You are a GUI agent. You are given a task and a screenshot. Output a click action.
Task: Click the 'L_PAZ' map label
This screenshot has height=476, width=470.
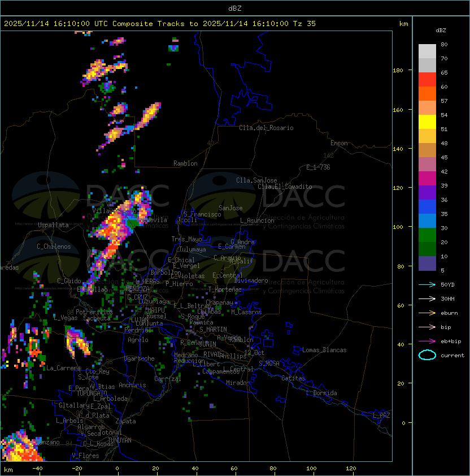coord(381,416)
